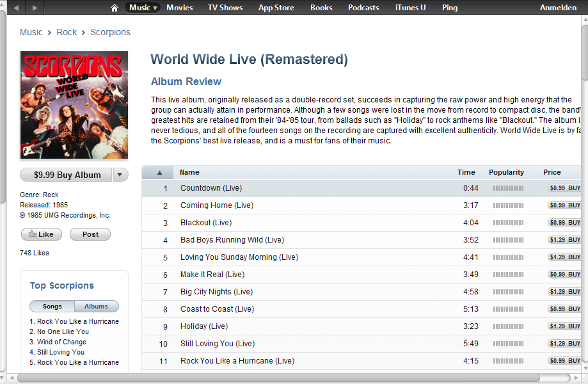Buy Bad Boys Running Wild (Live)

point(565,239)
